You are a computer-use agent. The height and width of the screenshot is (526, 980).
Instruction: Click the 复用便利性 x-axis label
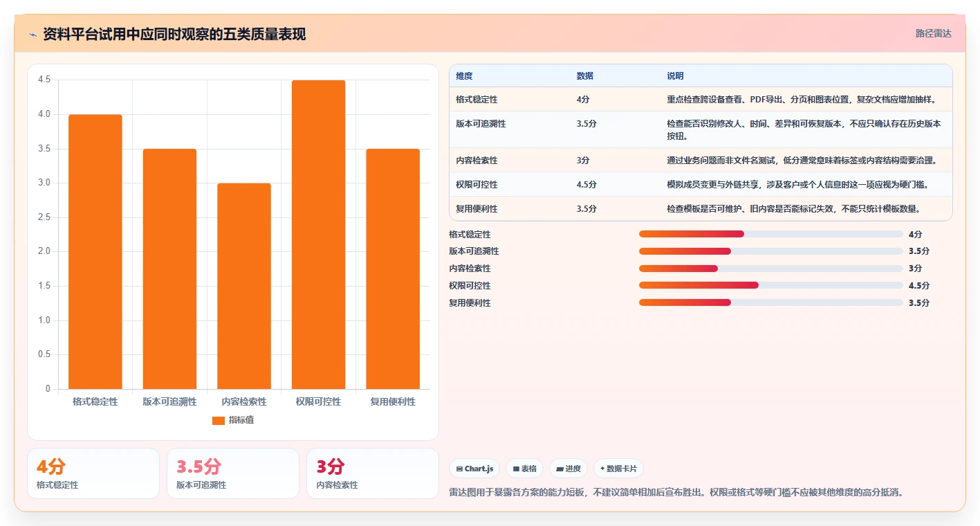[x=393, y=402]
